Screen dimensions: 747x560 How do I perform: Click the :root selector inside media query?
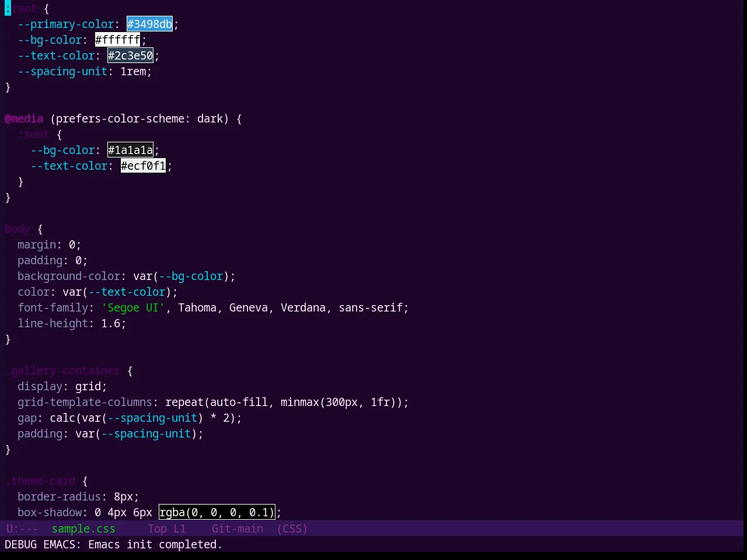pos(33,134)
